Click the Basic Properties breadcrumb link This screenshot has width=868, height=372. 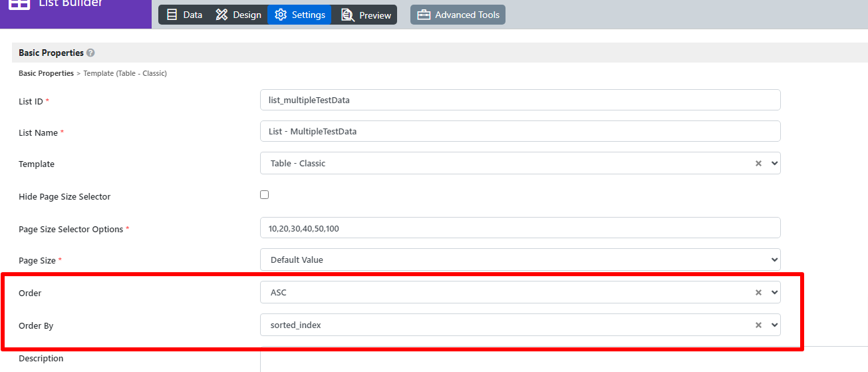tap(46, 73)
